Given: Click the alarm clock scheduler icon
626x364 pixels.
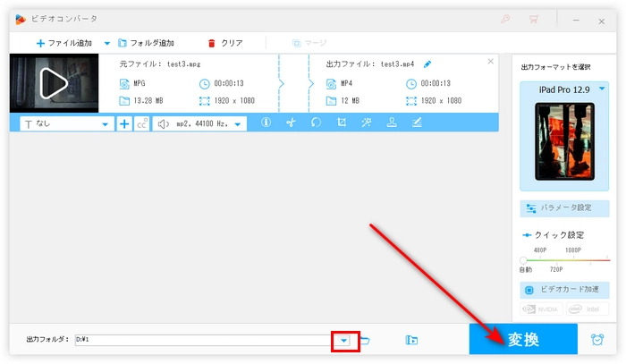Looking at the screenshot, I should (596, 340).
